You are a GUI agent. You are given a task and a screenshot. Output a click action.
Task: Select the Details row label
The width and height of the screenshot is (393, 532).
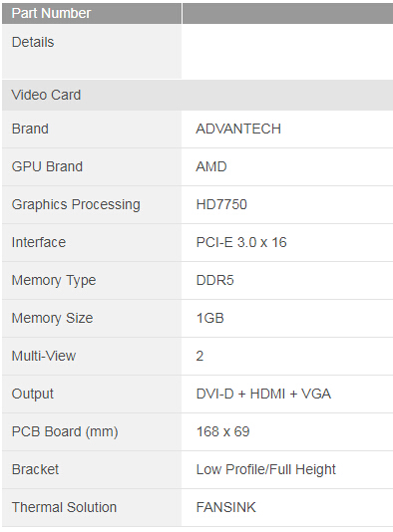tap(33, 43)
